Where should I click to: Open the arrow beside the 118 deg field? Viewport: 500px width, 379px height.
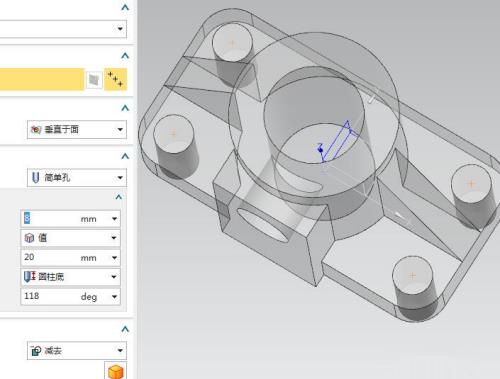(114, 296)
